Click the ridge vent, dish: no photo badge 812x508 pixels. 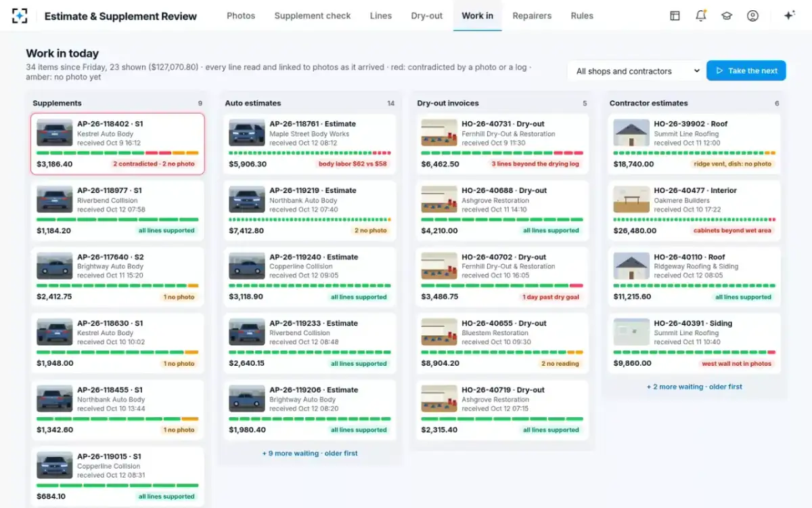point(733,164)
